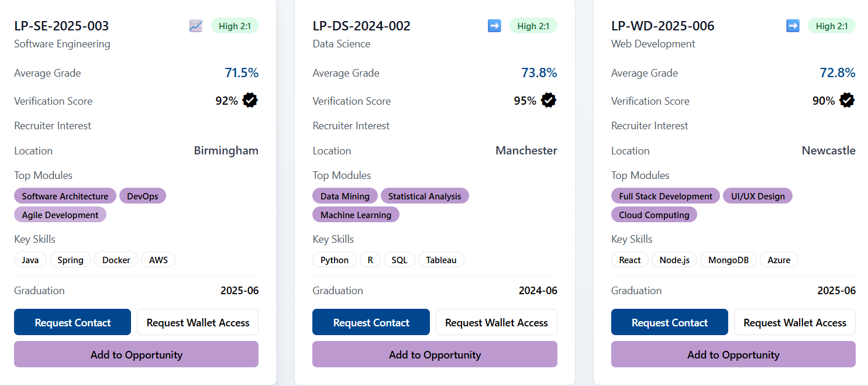Click the Docker skill chip

116,260
